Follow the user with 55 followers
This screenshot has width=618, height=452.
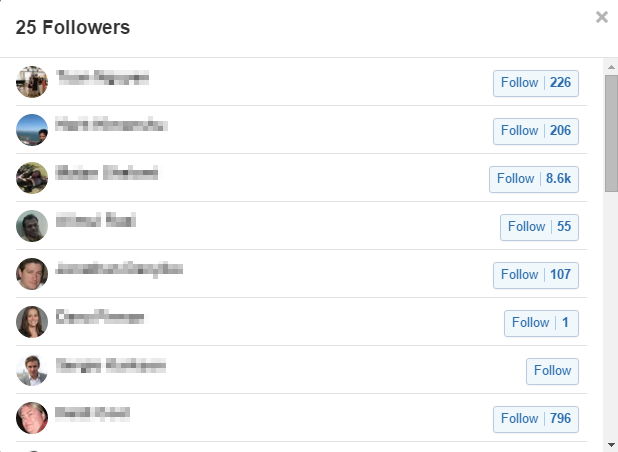[x=539, y=227]
